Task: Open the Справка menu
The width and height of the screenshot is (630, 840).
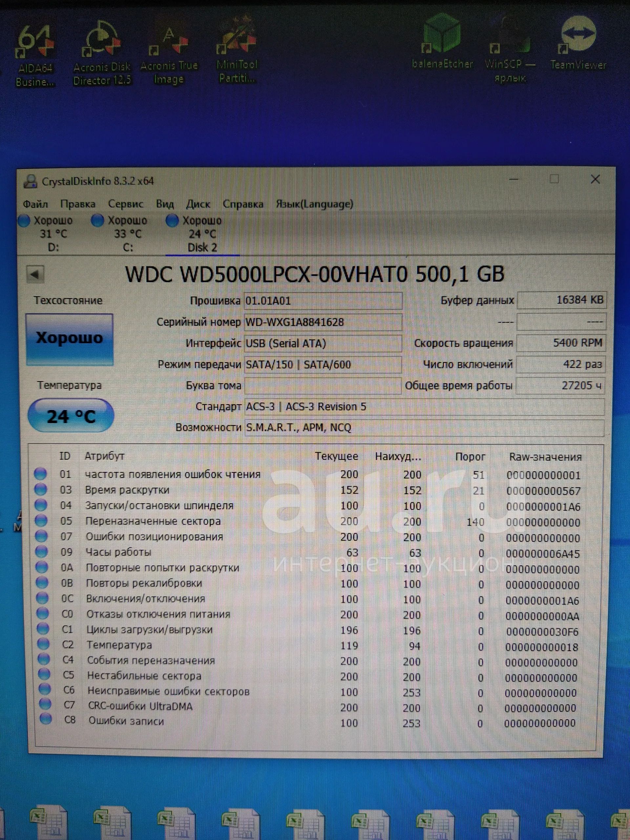Action: tap(243, 204)
